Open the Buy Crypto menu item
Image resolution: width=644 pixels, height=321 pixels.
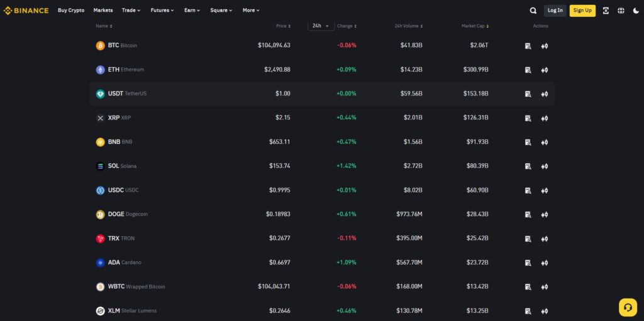pos(71,10)
